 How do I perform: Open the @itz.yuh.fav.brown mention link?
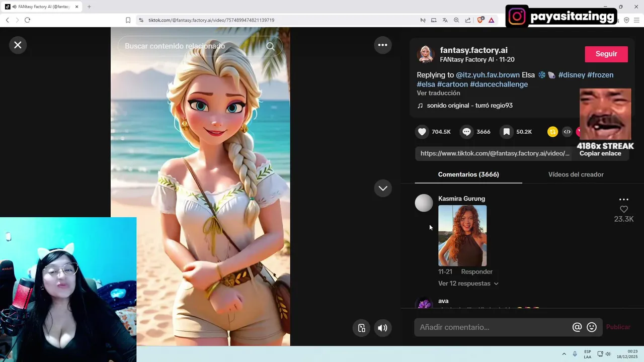(x=488, y=75)
